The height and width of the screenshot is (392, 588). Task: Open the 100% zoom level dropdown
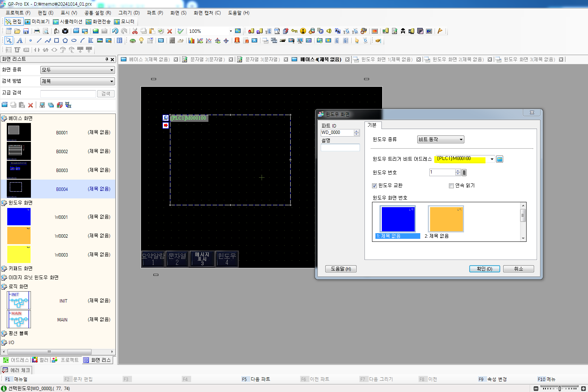pos(231,31)
